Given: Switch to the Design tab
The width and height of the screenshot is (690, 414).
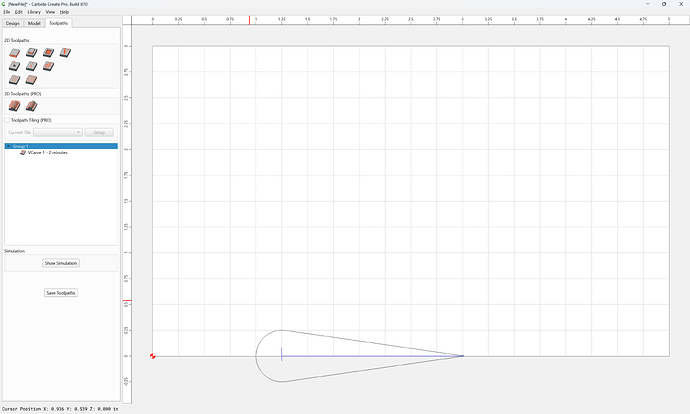Looking at the screenshot, I should coord(13,23).
